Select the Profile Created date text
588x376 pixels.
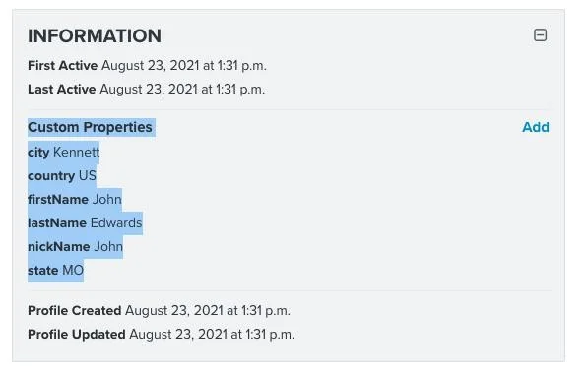click(x=208, y=311)
